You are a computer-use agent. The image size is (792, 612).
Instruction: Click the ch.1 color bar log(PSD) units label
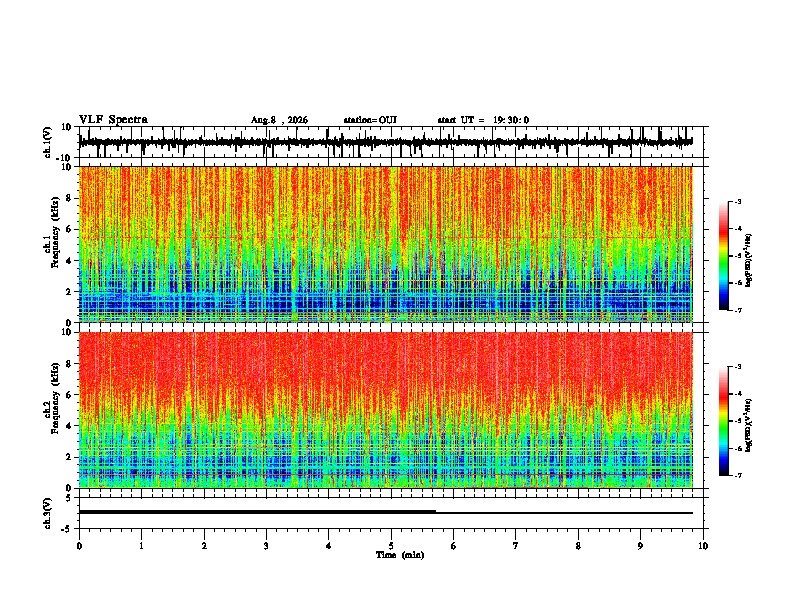(749, 261)
